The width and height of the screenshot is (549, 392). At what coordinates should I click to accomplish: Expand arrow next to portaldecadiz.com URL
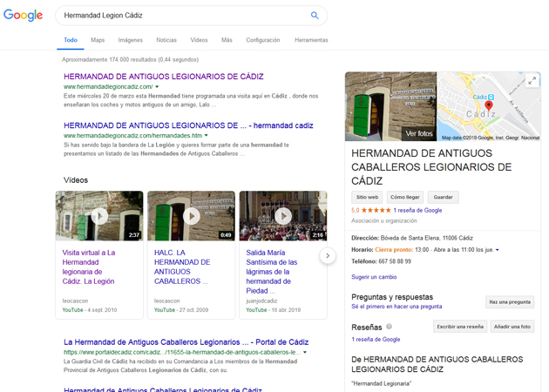click(x=305, y=352)
